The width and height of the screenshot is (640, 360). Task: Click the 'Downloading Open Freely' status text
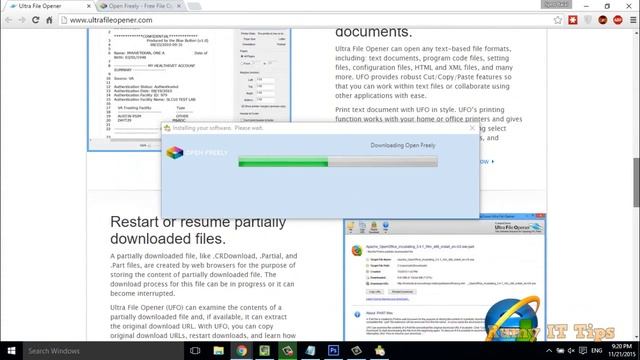click(403, 145)
